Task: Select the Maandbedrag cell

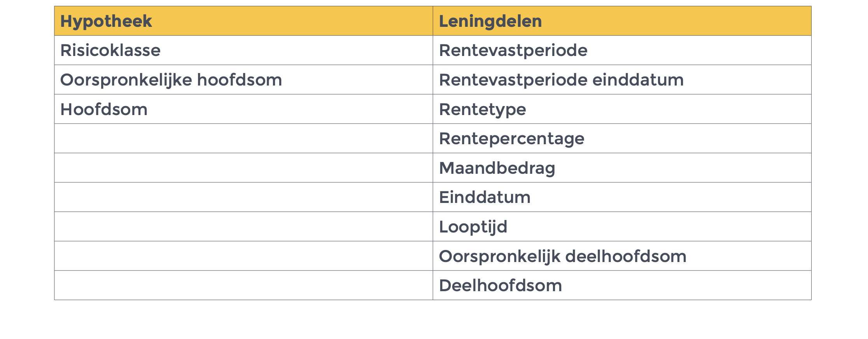Action: [x=622, y=168]
